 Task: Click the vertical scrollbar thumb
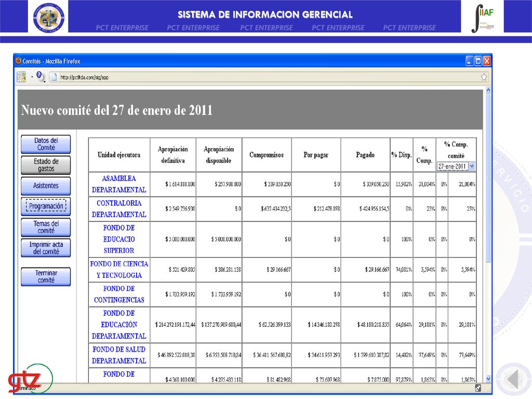[488, 178]
